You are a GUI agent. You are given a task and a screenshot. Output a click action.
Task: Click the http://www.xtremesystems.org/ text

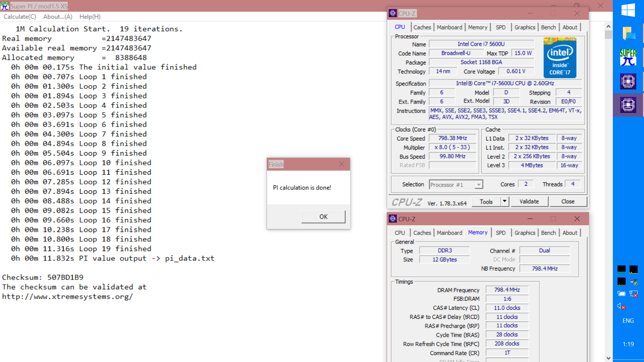click(x=67, y=297)
